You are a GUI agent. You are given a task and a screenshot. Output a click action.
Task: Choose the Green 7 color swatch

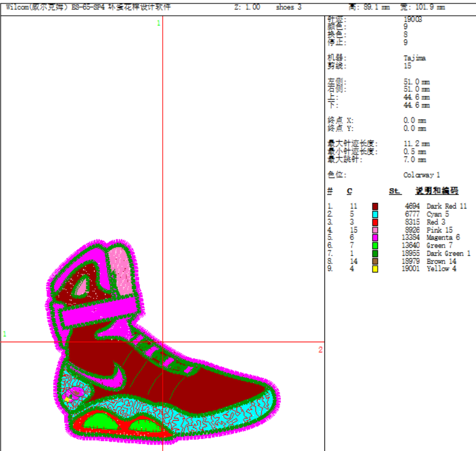(x=375, y=245)
